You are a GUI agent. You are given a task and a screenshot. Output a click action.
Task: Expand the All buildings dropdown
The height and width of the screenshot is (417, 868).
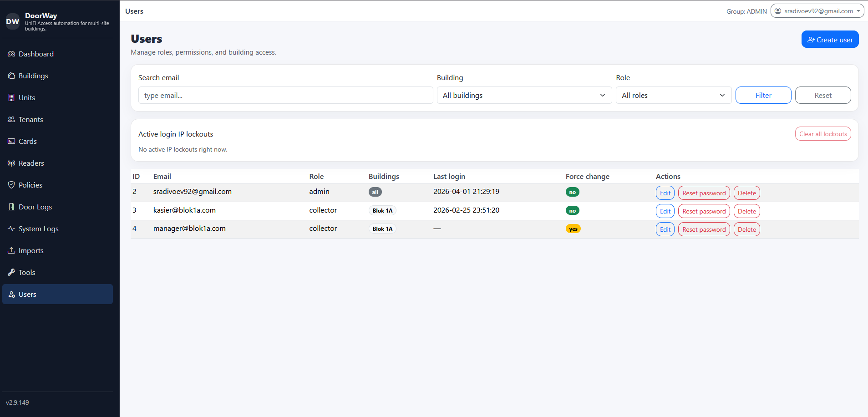524,95
